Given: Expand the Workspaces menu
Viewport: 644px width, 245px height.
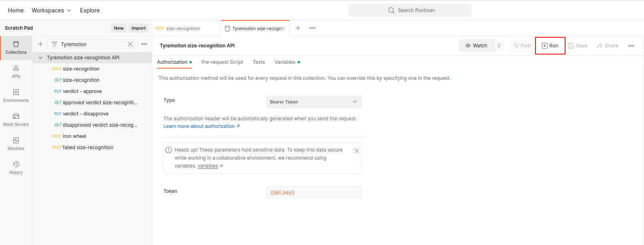Looking at the screenshot, I should click(51, 10).
